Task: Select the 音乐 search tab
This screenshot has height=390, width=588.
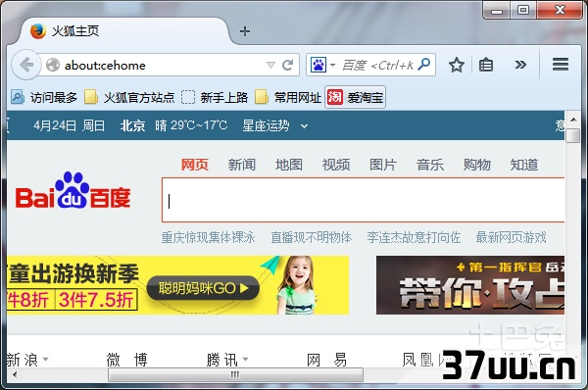Action: pyautogui.click(x=430, y=165)
